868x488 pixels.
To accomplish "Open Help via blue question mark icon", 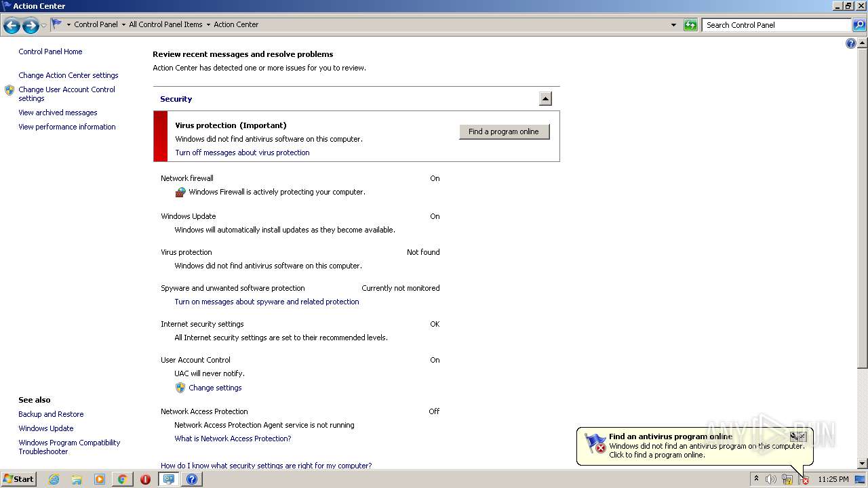I will point(851,43).
